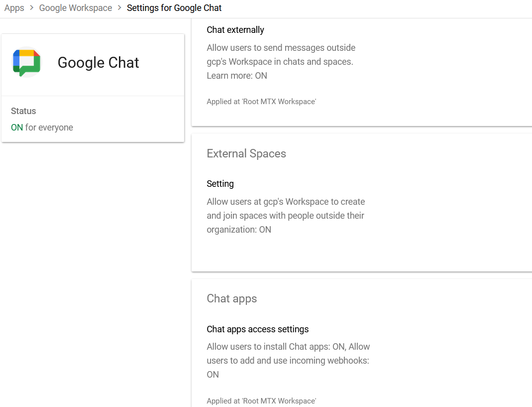Click the Chat externally description text
This screenshot has width=532, height=407.
(x=281, y=55)
